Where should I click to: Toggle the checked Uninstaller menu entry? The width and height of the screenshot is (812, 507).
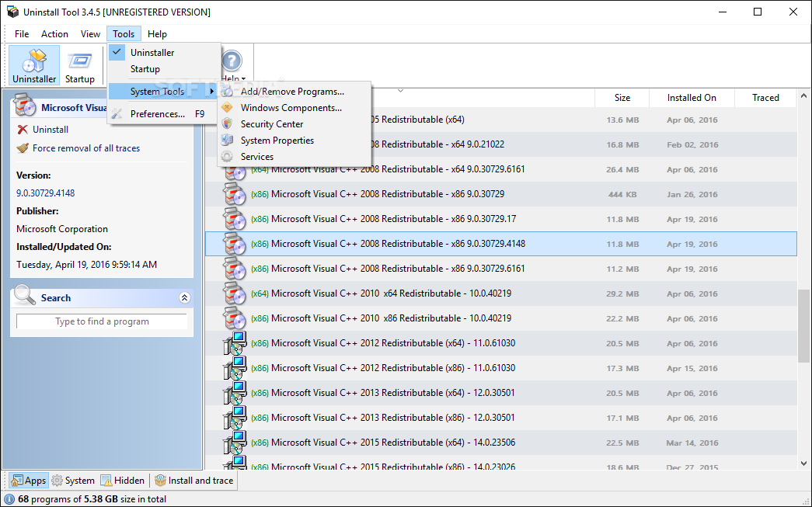[x=164, y=52]
